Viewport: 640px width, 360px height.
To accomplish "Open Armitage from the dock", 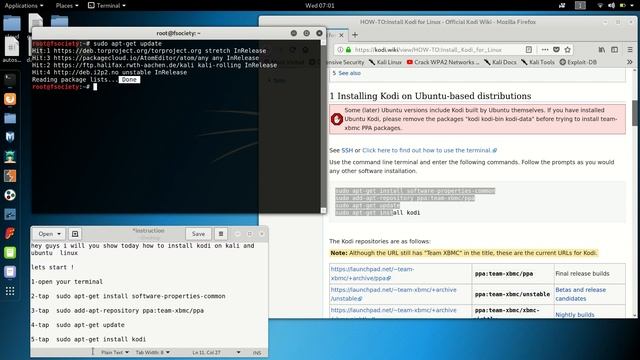I will [10, 157].
